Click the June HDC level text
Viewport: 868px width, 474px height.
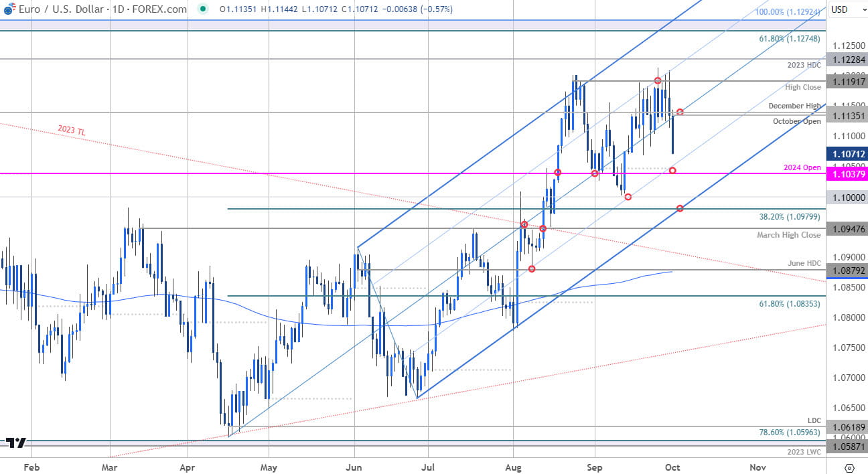pos(803,263)
